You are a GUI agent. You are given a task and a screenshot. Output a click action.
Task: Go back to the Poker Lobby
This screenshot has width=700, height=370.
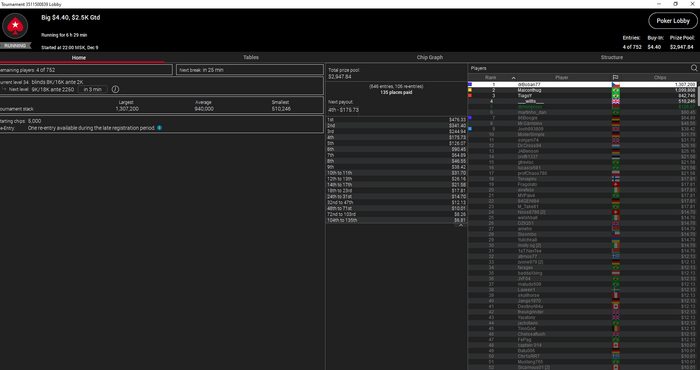(x=673, y=21)
